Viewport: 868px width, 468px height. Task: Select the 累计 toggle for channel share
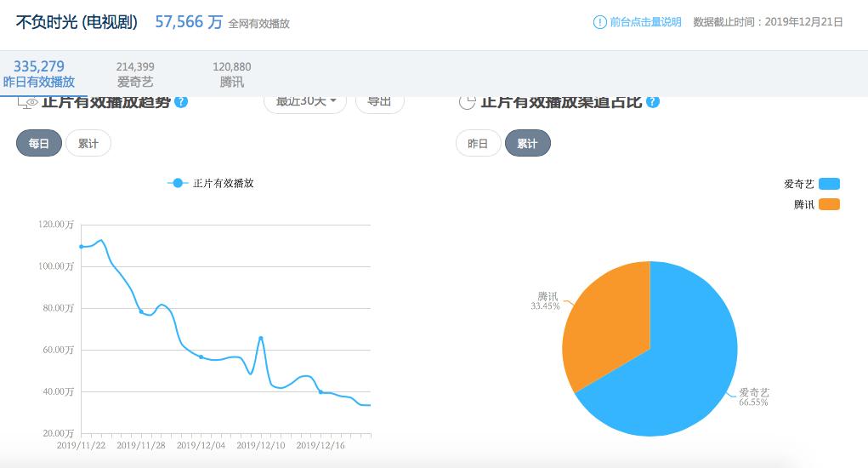point(528,144)
